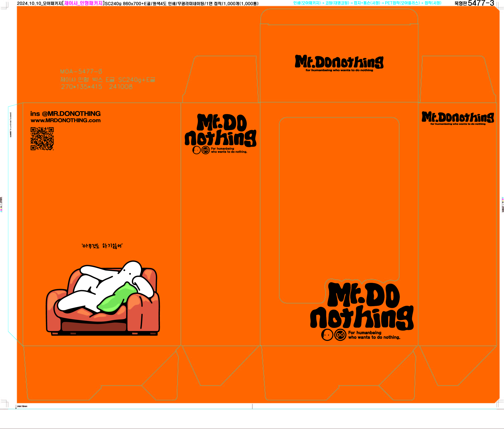Click the cyan process workflow text at top
This screenshot has height=429, width=504.
pyautogui.click(x=367, y=3)
